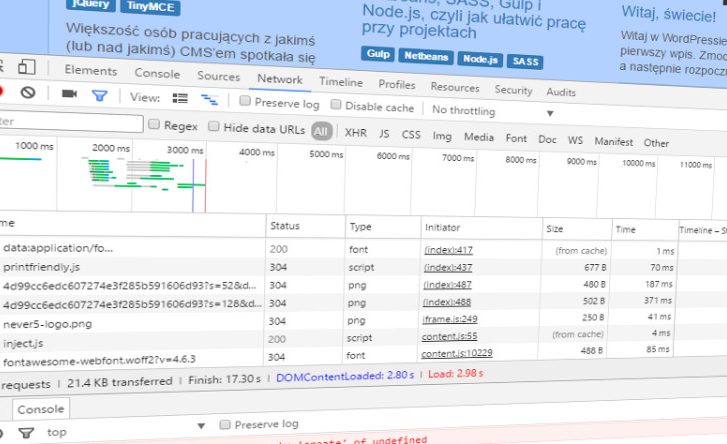Open initiator link (index):437
Image resolution: width=727 pixels, height=444 pixels.
(x=447, y=268)
